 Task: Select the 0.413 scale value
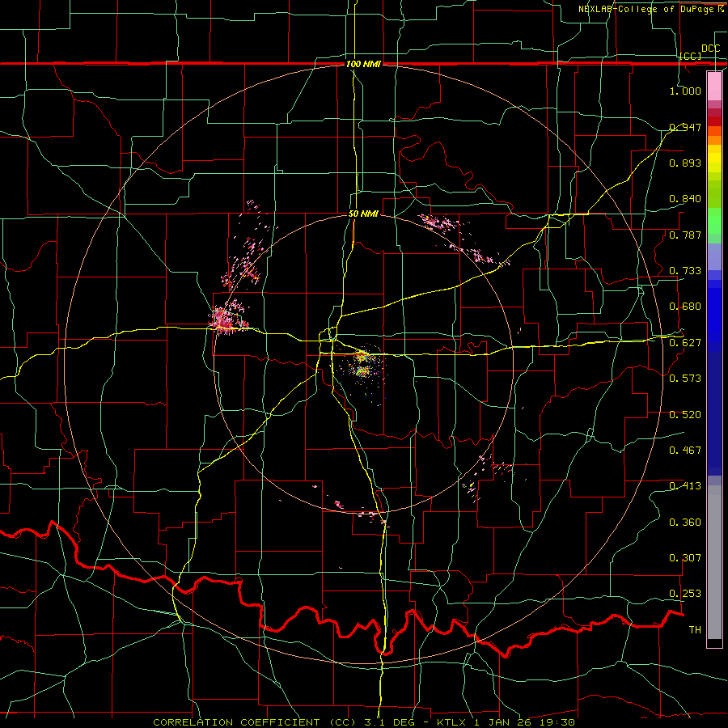tap(685, 486)
